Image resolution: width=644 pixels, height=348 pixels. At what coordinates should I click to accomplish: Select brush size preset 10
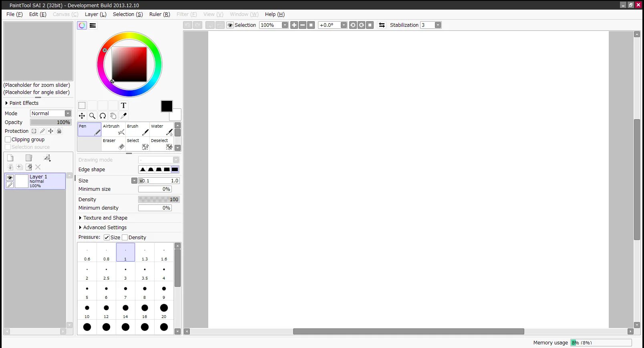click(x=87, y=310)
